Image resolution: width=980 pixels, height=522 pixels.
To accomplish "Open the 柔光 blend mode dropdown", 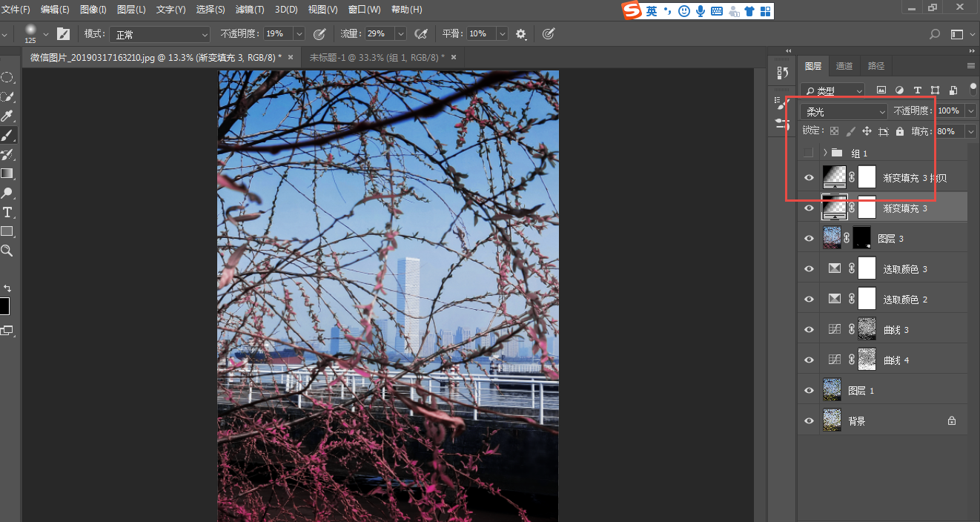I will tap(844, 111).
